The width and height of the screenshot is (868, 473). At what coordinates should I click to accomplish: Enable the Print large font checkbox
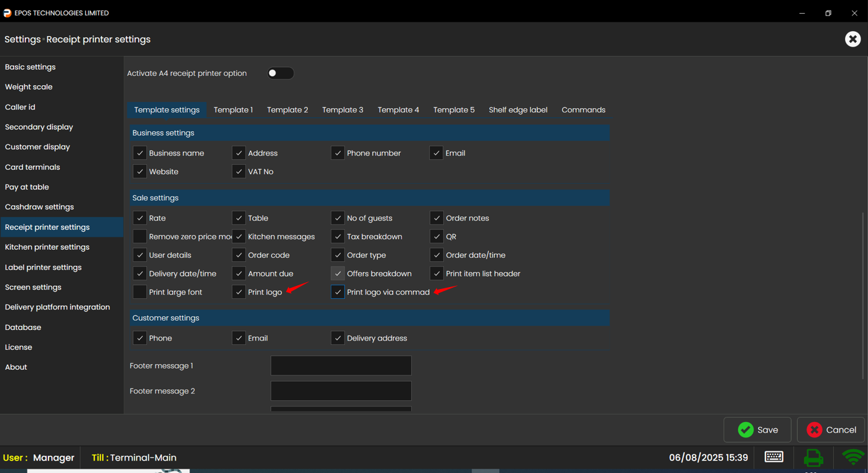(140, 292)
